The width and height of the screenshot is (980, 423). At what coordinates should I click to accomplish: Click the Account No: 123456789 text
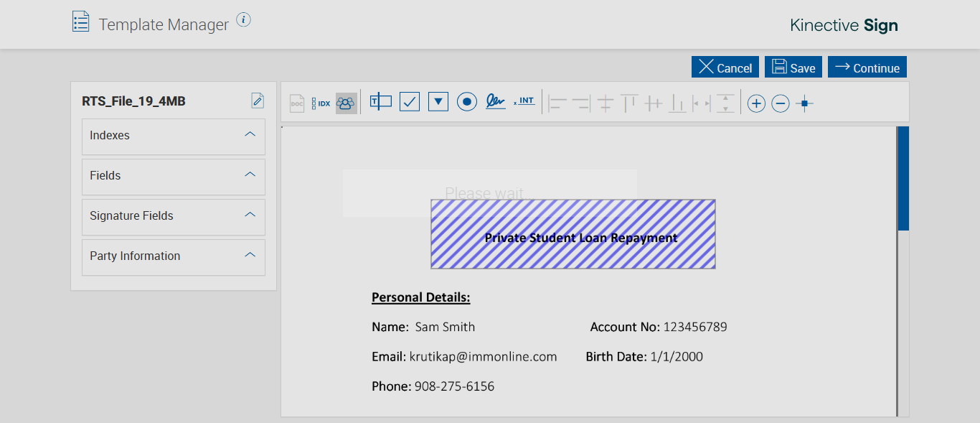click(x=659, y=327)
